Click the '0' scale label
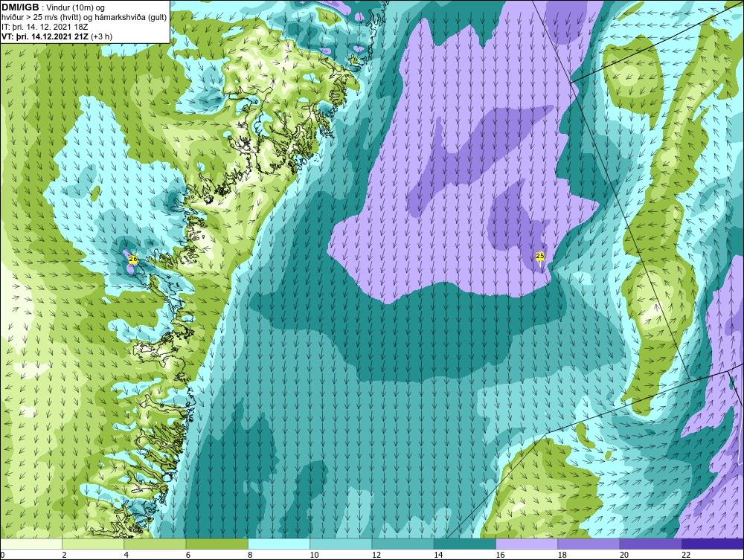 click(x=2, y=556)
